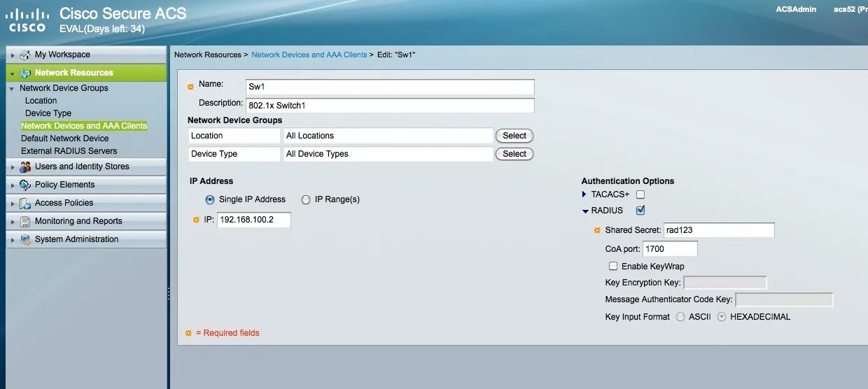Open the Device Type tree item
The image size is (868, 389).
(x=48, y=113)
